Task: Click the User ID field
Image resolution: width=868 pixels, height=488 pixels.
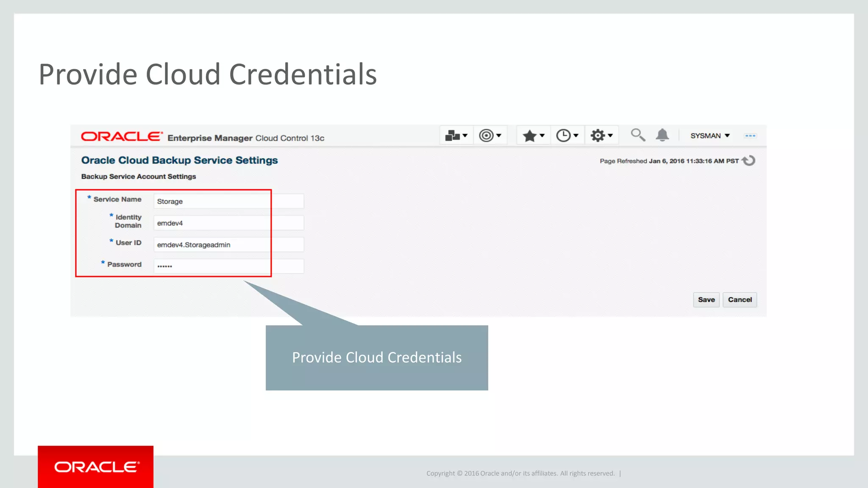Action: click(x=229, y=244)
